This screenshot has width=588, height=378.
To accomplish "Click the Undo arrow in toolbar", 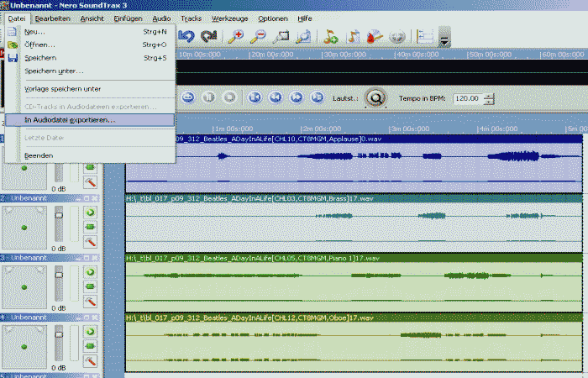I will coord(187,36).
